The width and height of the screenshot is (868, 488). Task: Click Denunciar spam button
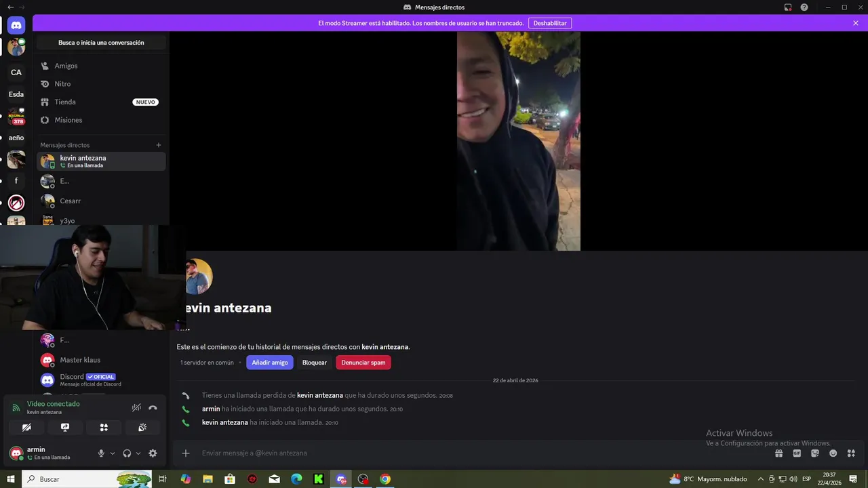pyautogui.click(x=363, y=363)
